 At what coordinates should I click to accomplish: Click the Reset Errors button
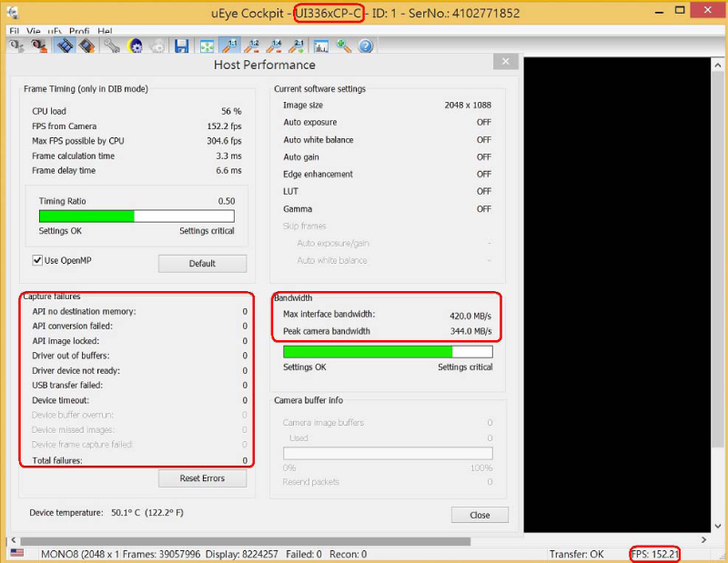(202, 478)
